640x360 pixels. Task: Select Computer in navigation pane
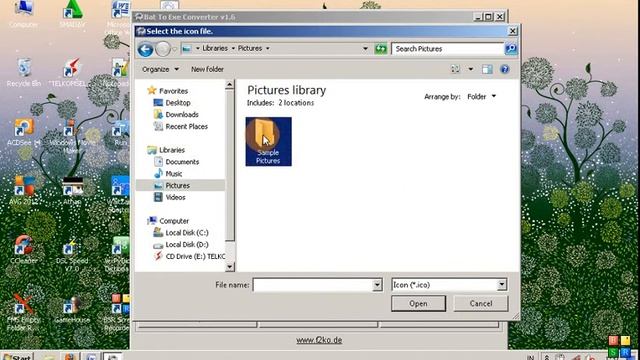coord(173,221)
